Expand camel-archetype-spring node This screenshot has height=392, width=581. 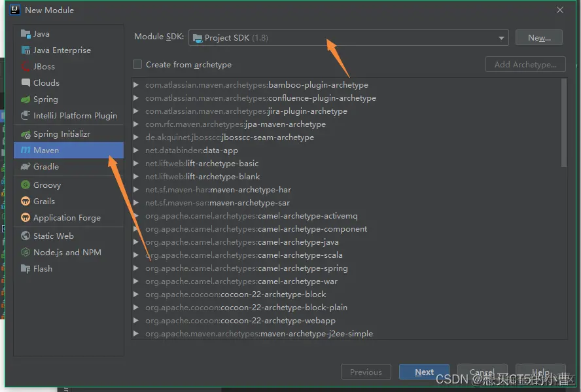click(x=136, y=268)
